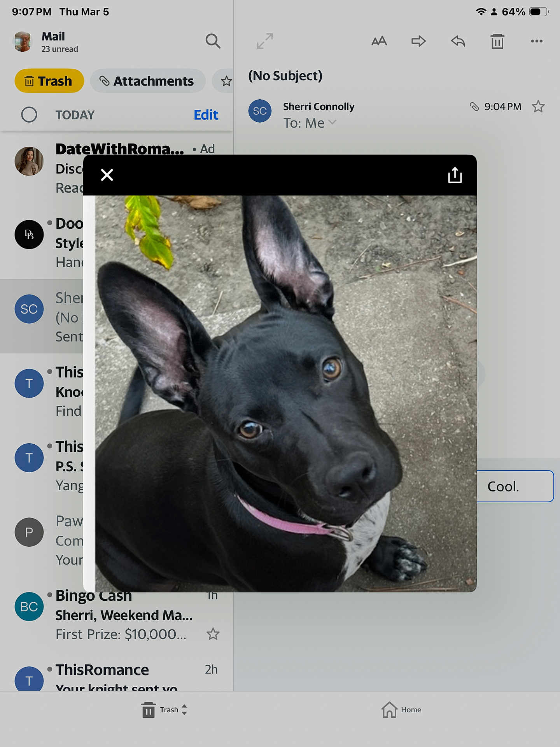Open the AA text size options
The height and width of the screenshot is (747, 560).
(379, 41)
